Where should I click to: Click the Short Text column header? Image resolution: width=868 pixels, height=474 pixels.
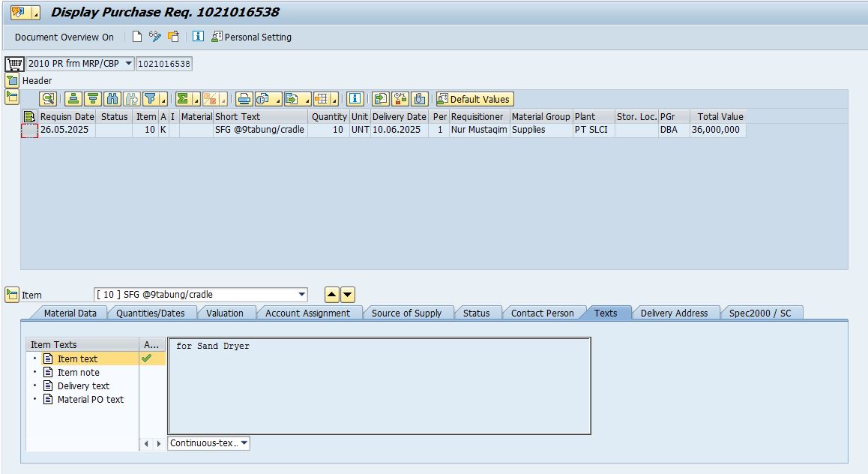pos(260,116)
